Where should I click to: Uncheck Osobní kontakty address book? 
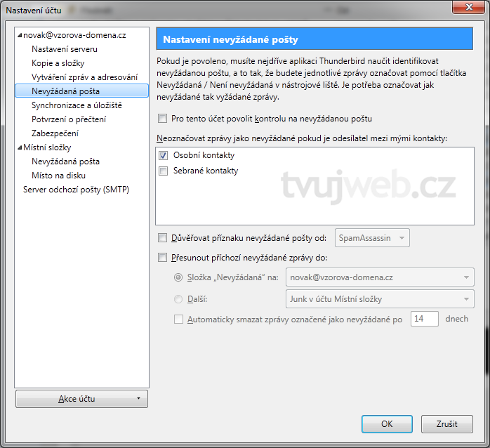163,155
